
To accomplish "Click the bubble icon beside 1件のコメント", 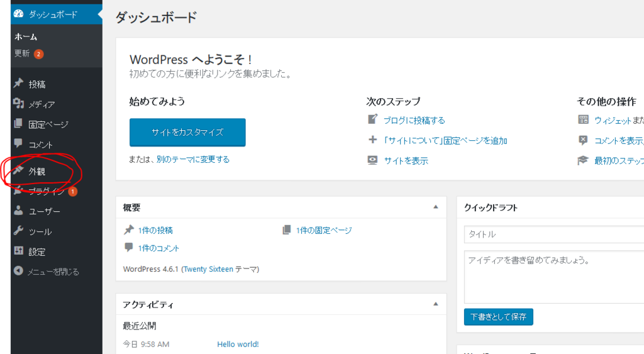I will pos(128,247).
